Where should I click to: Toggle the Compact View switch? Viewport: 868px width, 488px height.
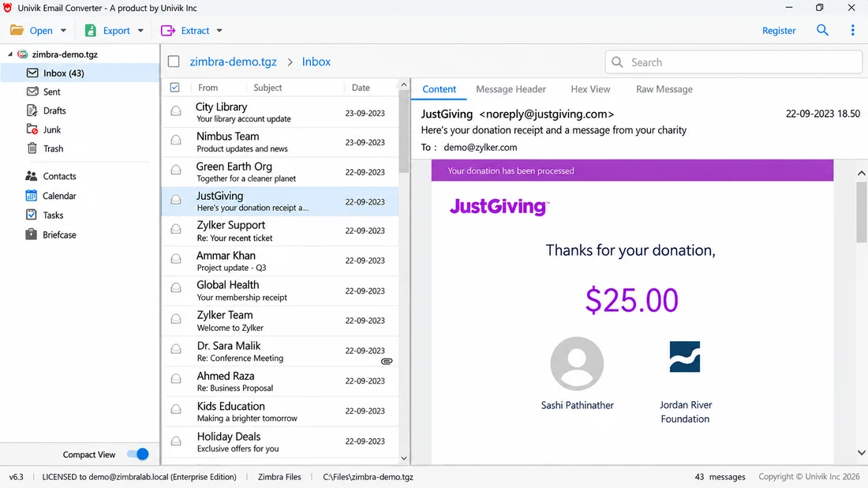pyautogui.click(x=138, y=454)
